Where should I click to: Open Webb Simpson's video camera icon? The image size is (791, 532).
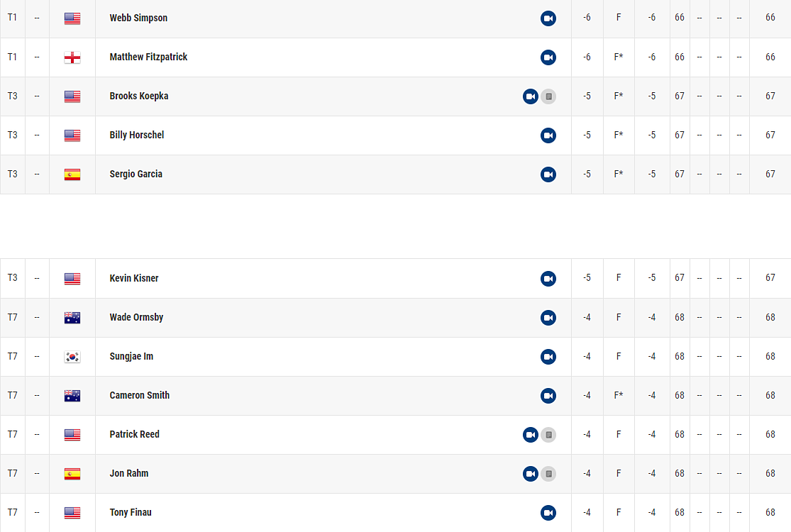(548, 18)
